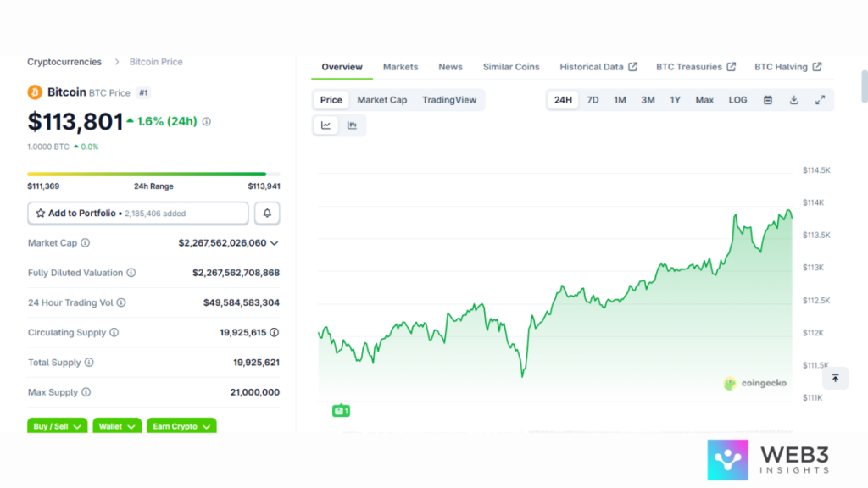Click the 24h Range progress bar
The width and height of the screenshot is (868, 488).
point(153,175)
